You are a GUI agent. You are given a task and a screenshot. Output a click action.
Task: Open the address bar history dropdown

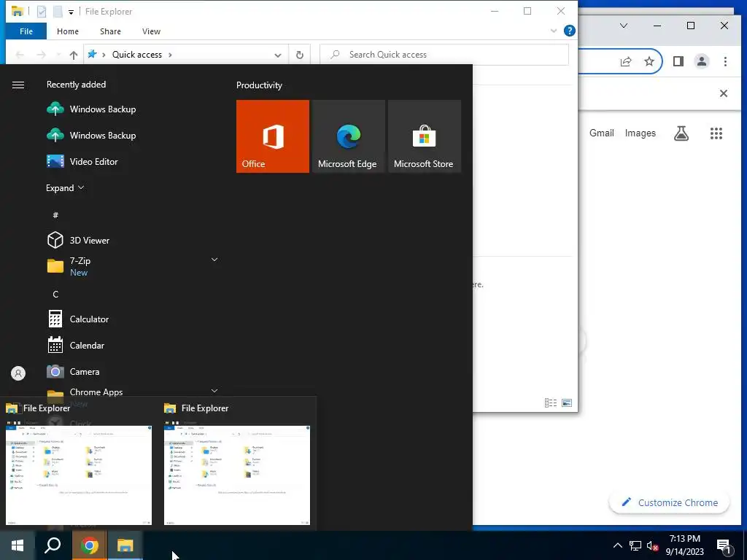tap(278, 55)
